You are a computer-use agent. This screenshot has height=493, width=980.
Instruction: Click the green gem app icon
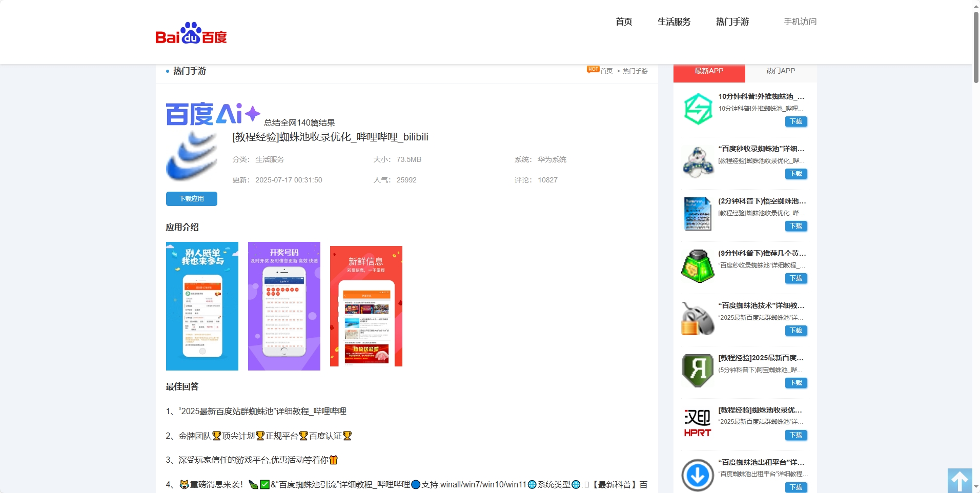(x=698, y=265)
